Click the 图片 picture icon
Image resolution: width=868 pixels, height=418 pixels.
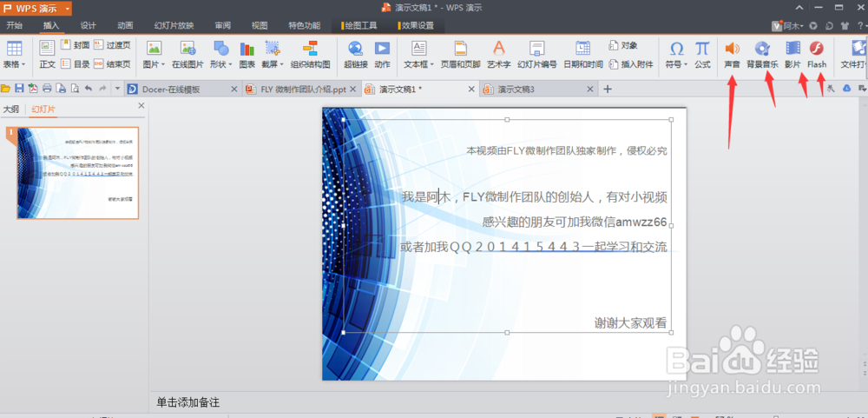click(154, 49)
